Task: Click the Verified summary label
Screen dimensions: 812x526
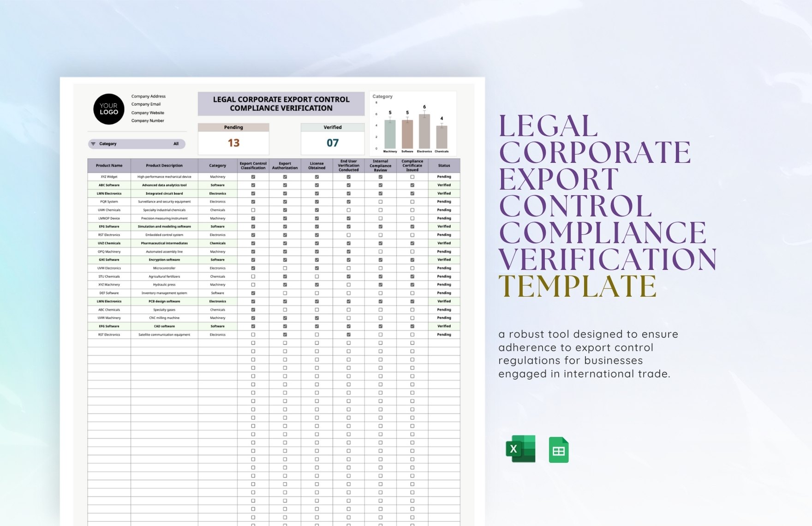Action: (x=333, y=127)
